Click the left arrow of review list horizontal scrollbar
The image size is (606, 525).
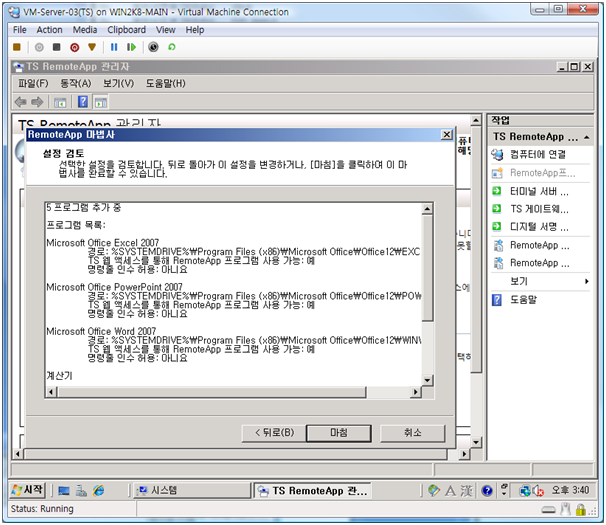[51, 392]
